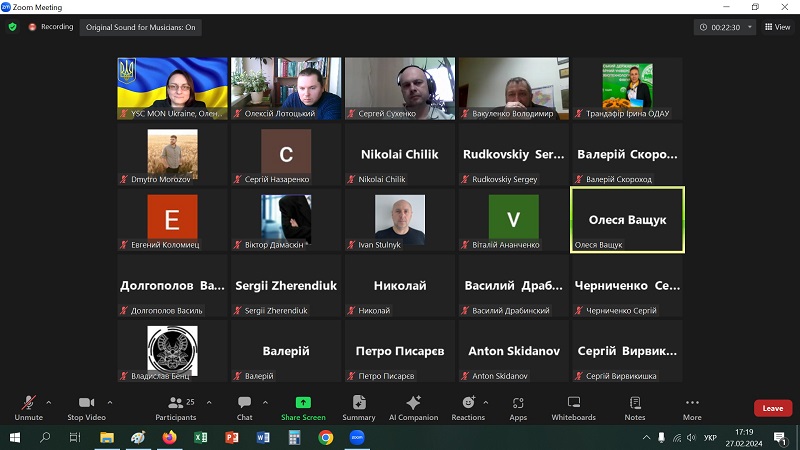Open the AI Companion panel
Screen dimensions: 800x450
pyautogui.click(x=413, y=406)
